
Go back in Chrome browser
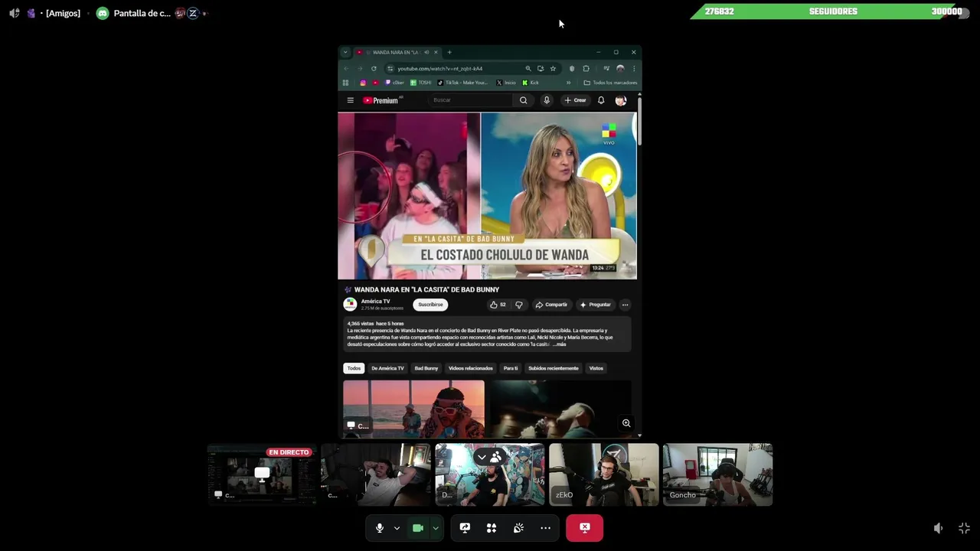pyautogui.click(x=345, y=68)
